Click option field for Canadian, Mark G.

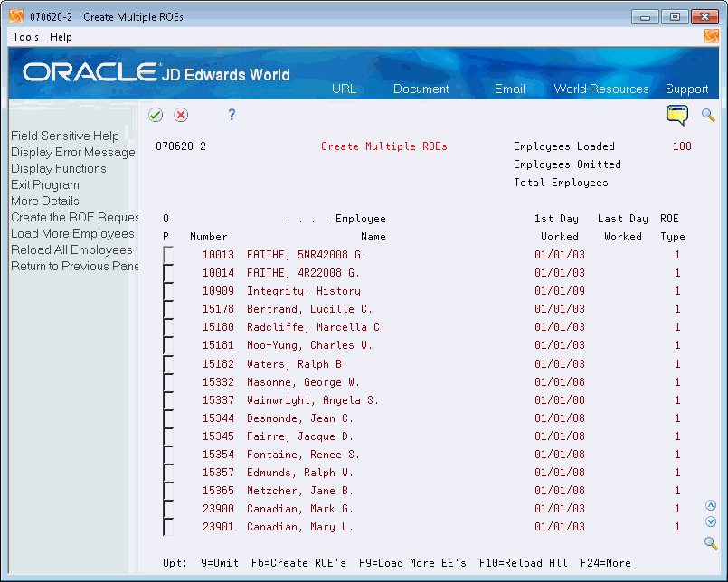(x=168, y=509)
